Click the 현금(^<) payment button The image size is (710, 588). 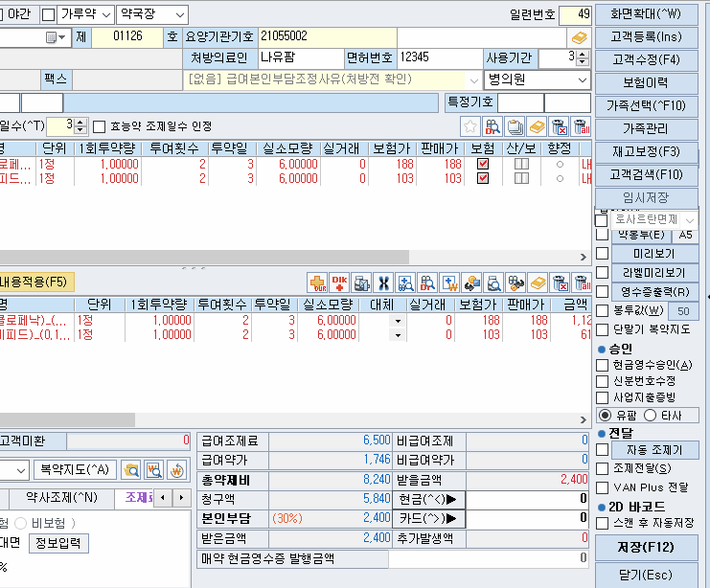click(428, 499)
